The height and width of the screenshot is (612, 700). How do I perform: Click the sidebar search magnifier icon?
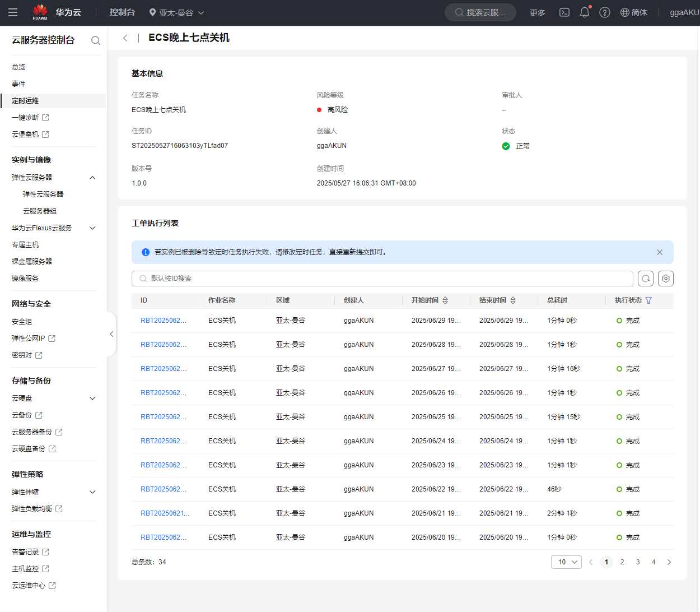coord(96,40)
